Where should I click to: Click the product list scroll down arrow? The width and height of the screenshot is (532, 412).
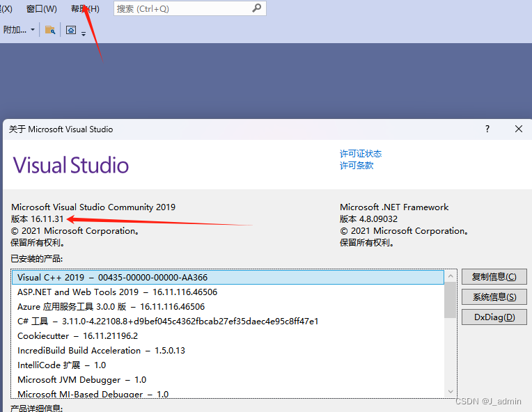451,391
